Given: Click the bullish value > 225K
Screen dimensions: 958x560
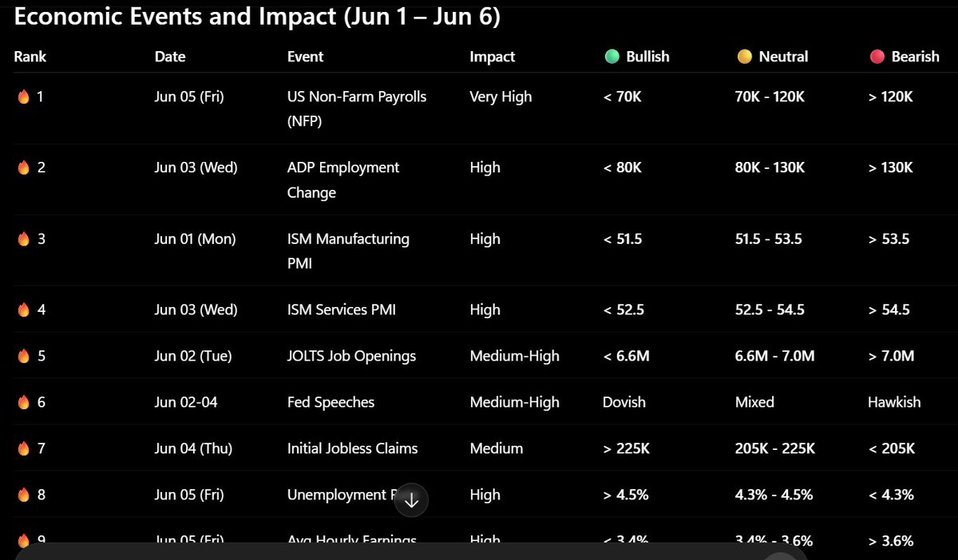Looking at the screenshot, I should pos(626,448).
